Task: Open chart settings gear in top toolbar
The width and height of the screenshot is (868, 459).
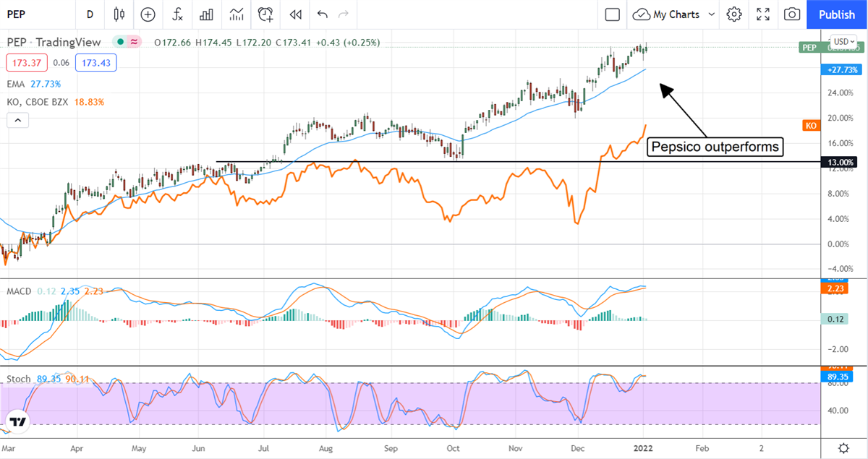Action: [x=734, y=14]
